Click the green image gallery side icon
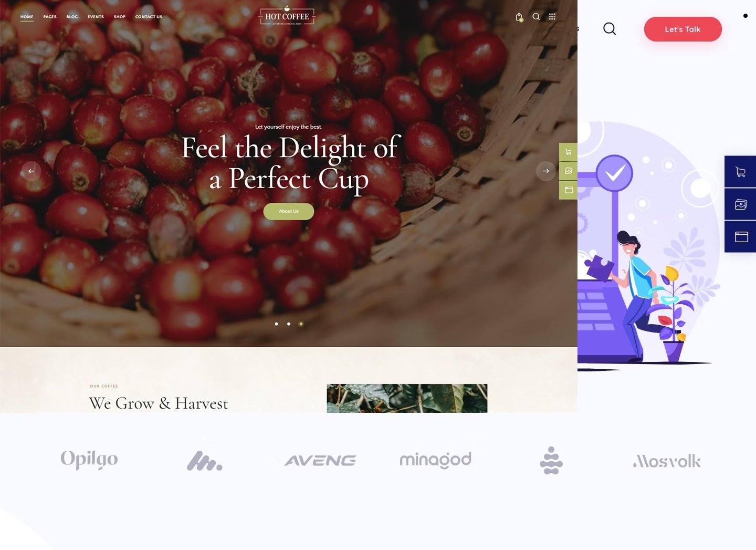The width and height of the screenshot is (756, 550). (568, 171)
